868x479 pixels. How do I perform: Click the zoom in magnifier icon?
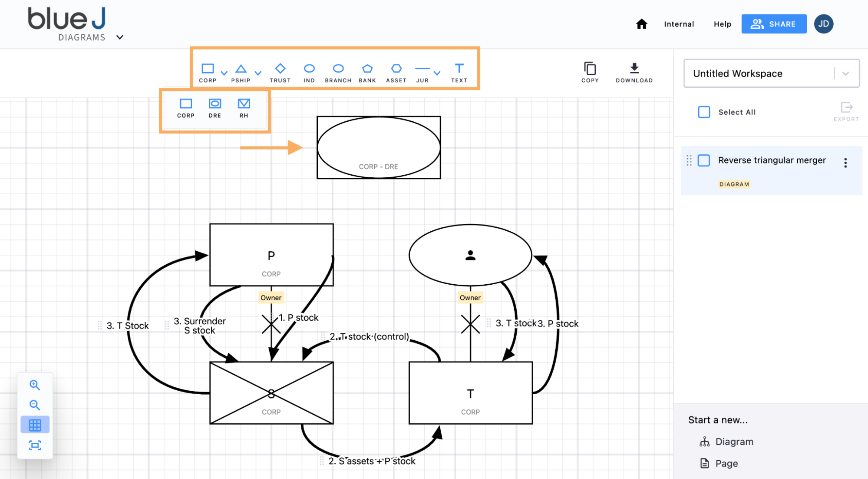[x=35, y=385]
